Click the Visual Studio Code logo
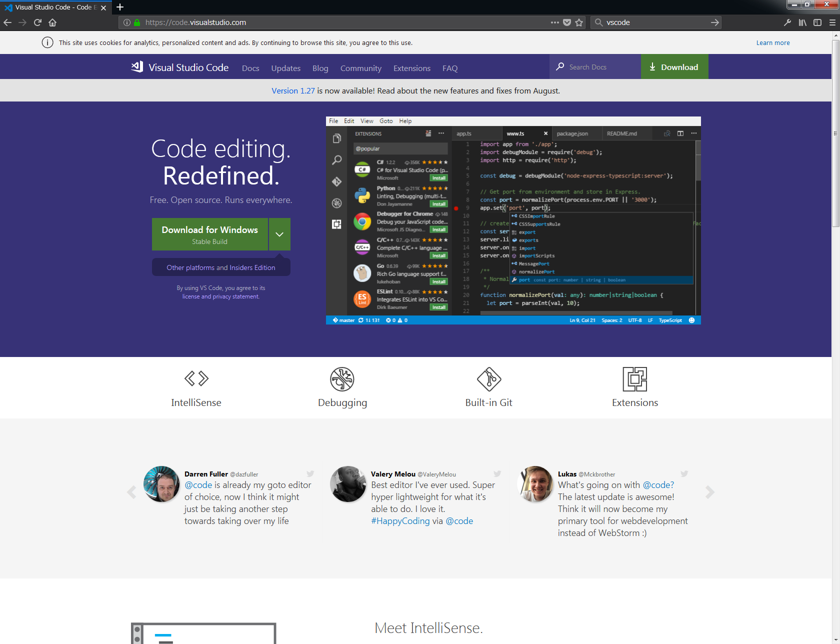 (136, 66)
